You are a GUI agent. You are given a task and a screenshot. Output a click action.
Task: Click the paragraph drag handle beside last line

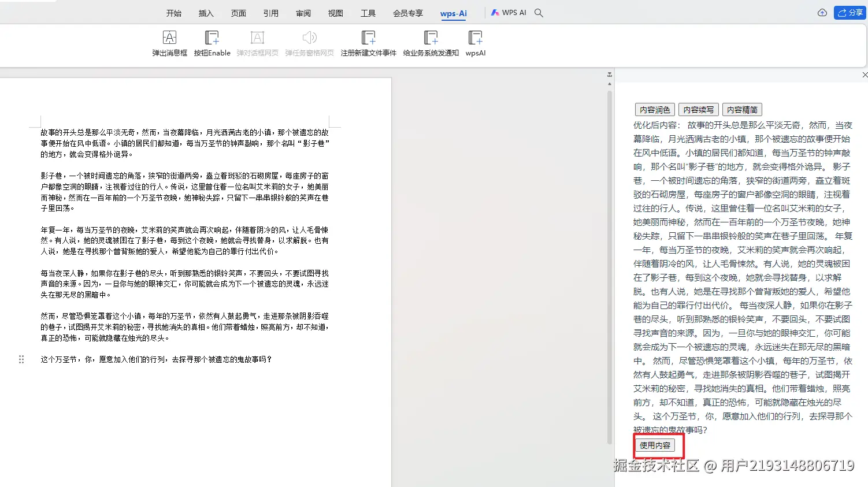tap(21, 359)
